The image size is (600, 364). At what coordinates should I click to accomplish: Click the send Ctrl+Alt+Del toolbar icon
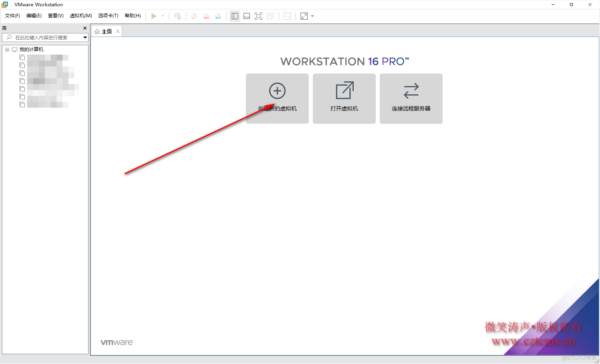(177, 16)
